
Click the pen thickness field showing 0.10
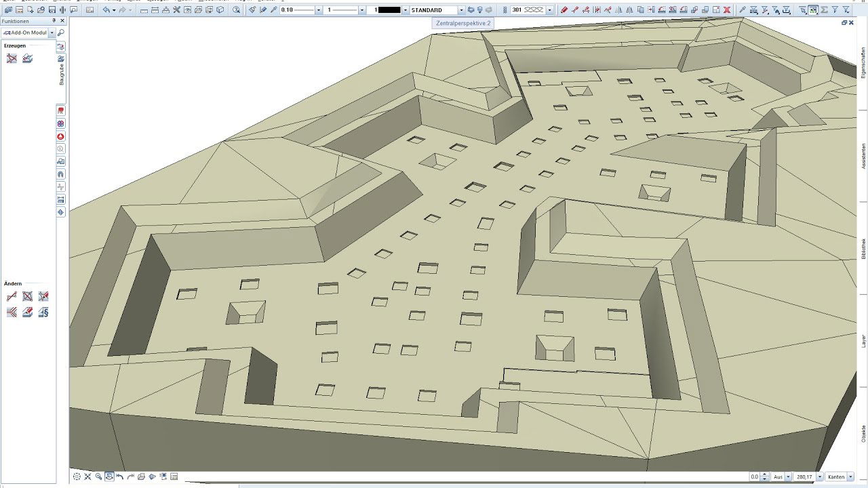point(297,10)
